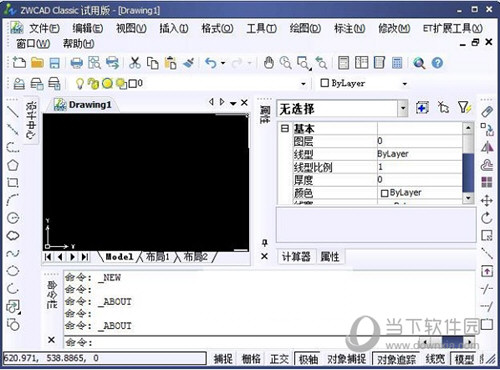Viewport: 500px width, 370px height.
Task: Open the layer list dropdown
Action: click(303, 84)
